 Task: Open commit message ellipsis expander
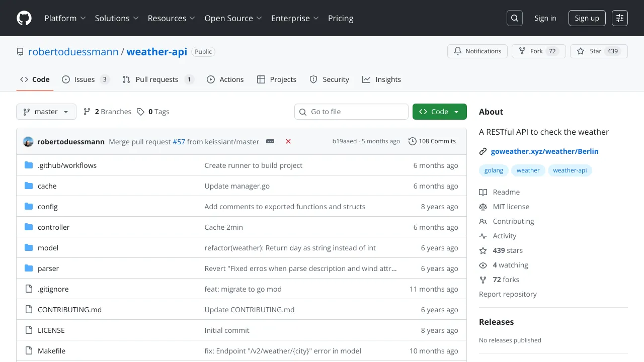pyautogui.click(x=270, y=141)
